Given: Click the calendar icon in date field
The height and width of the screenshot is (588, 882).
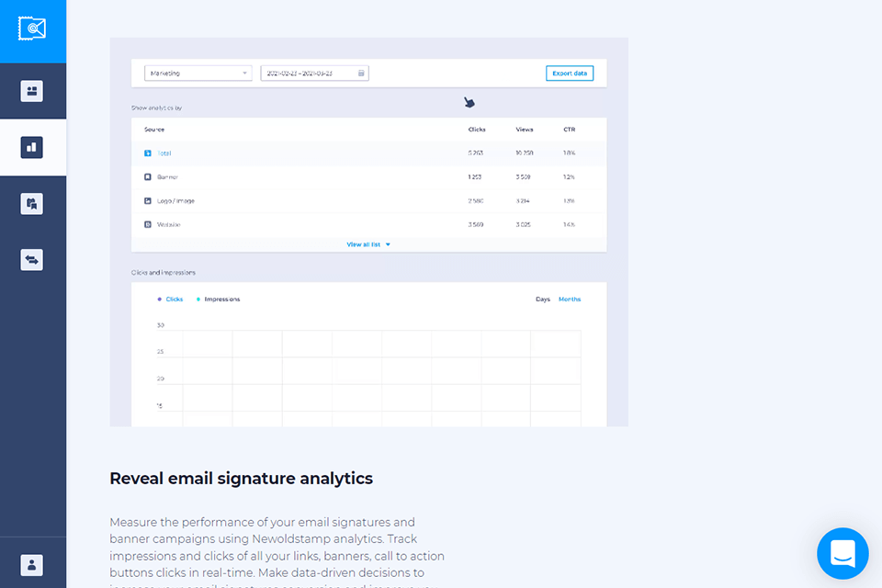Looking at the screenshot, I should pyautogui.click(x=361, y=73).
